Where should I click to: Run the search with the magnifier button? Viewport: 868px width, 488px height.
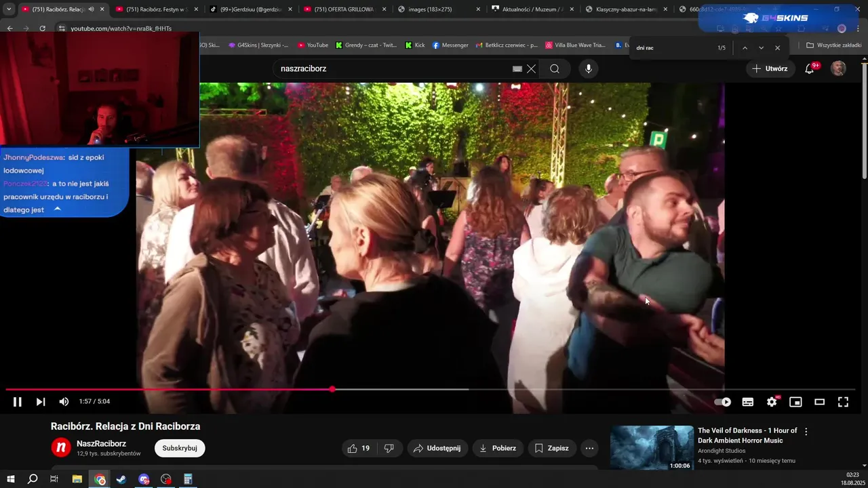point(555,68)
